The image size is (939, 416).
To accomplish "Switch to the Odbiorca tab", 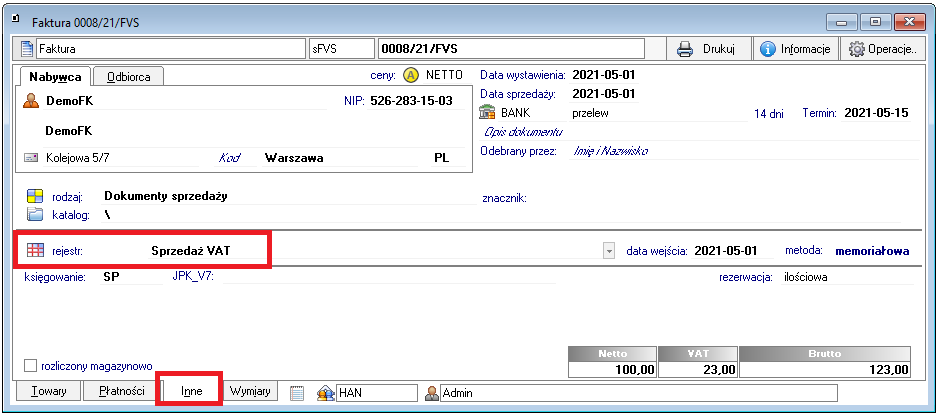I will point(129,76).
